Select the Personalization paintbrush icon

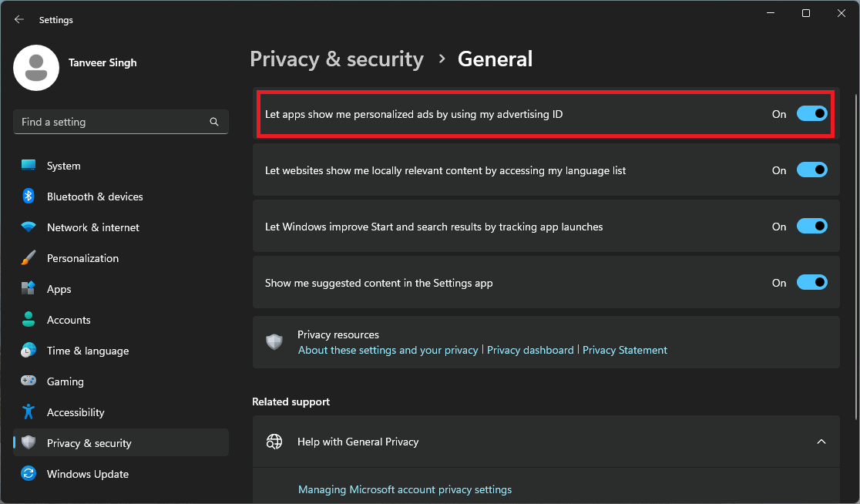(x=29, y=257)
